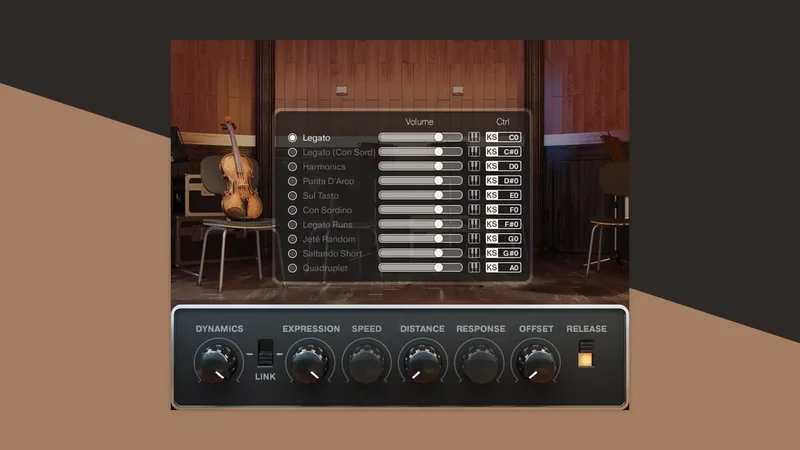Click the Harmonics volume slider
This screenshot has height=450, width=800.
[x=420, y=166]
